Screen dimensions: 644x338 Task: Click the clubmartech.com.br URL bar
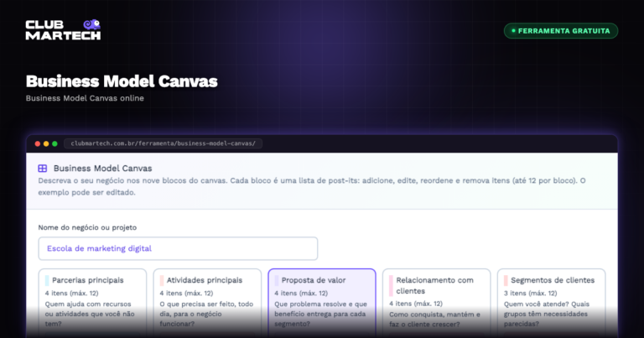[163, 143]
